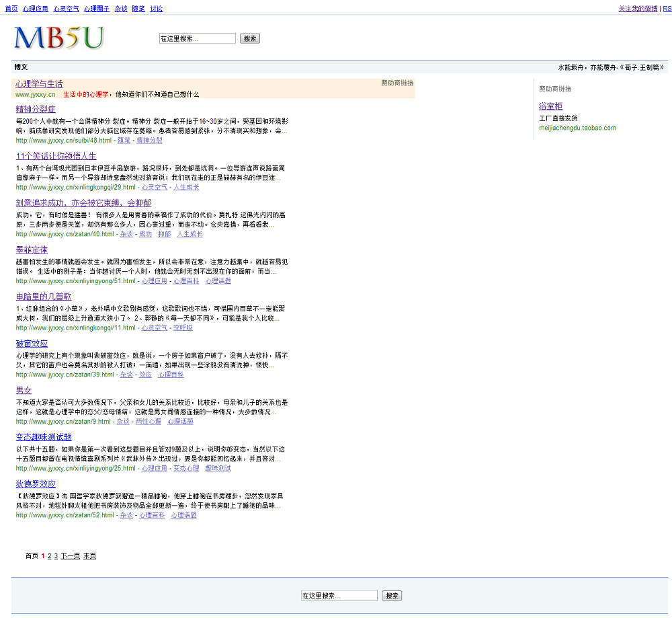Go to page 2 in pagination
The height and width of the screenshot is (618, 672).
coord(49,556)
